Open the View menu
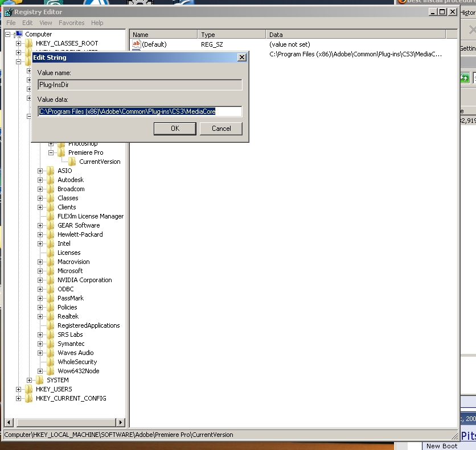476x450 pixels. pos(46,23)
